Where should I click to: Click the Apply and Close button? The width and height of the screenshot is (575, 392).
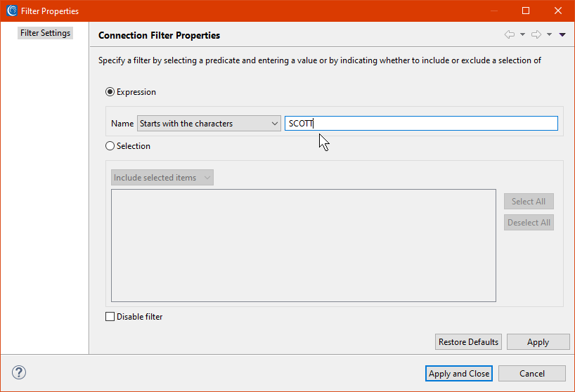[x=459, y=373]
